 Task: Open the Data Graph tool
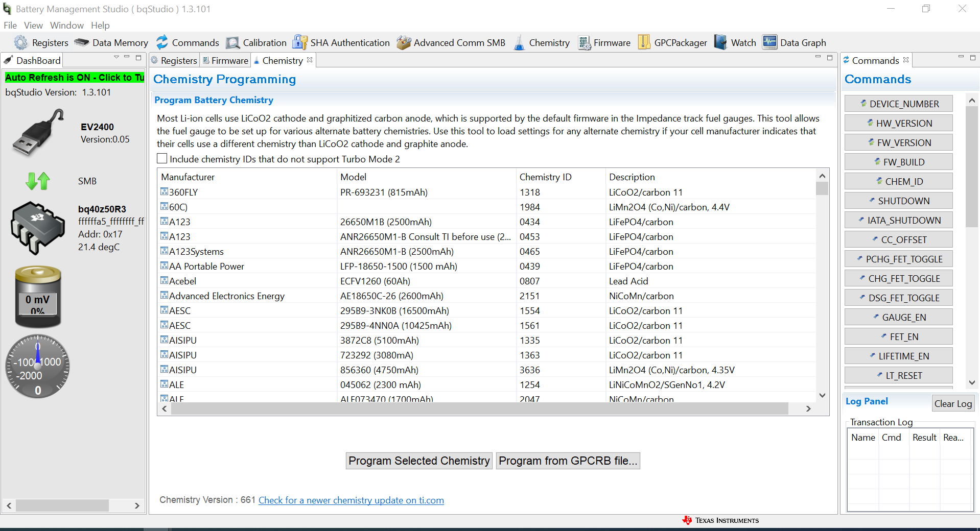794,43
